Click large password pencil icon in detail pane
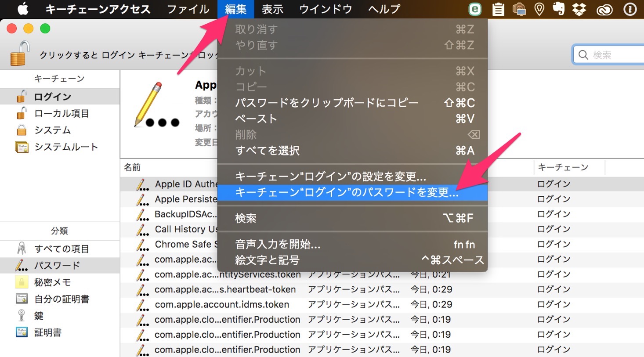 point(156,105)
